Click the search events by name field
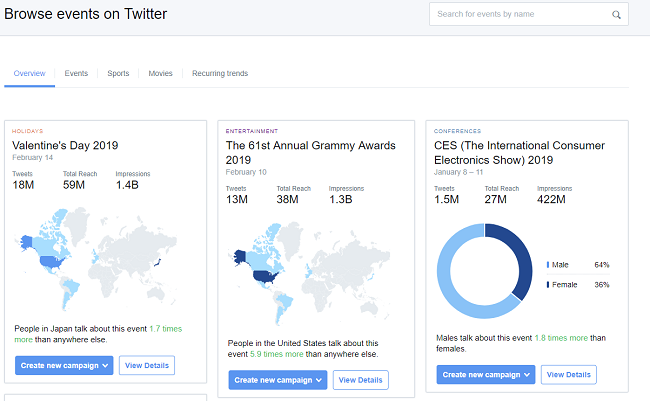The width and height of the screenshot is (650, 401). [522, 15]
